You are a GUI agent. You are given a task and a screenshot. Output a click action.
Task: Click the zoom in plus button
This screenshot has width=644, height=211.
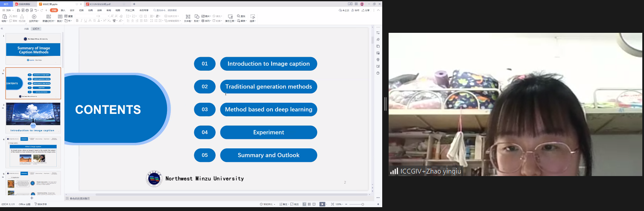pyautogui.click(x=378, y=204)
